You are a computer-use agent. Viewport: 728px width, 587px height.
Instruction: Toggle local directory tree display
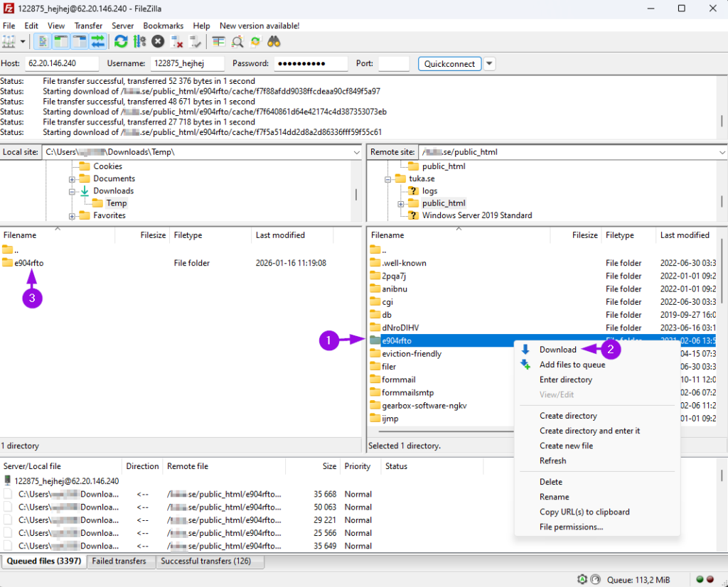[61, 41]
